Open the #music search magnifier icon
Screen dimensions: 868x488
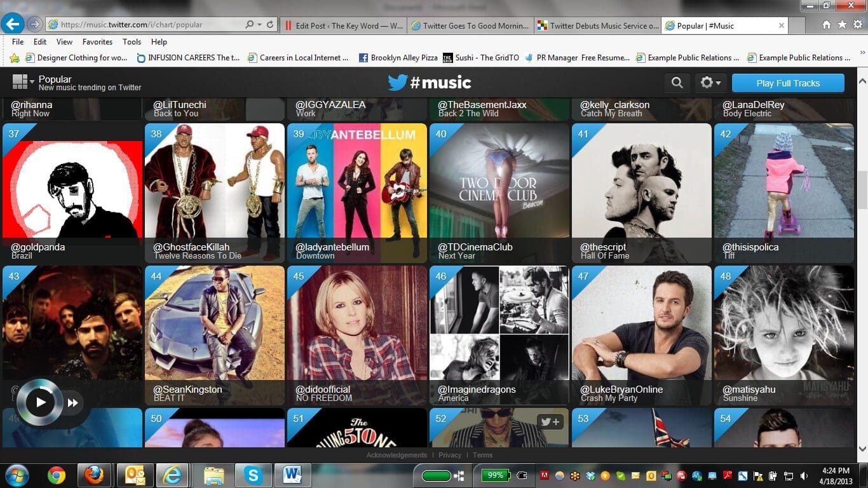pos(677,83)
